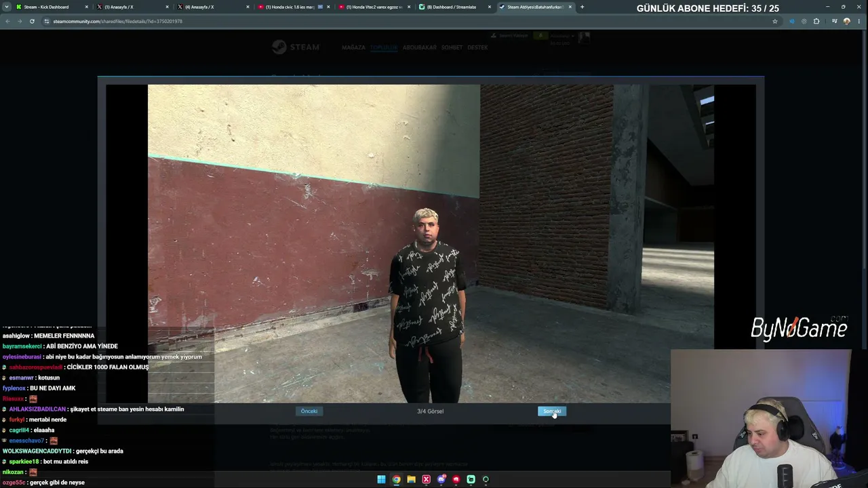Image resolution: width=868 pixels, height=488 pixels.
Task: Select the Steam Atölyesi tab
Action: tap(535, 7)
